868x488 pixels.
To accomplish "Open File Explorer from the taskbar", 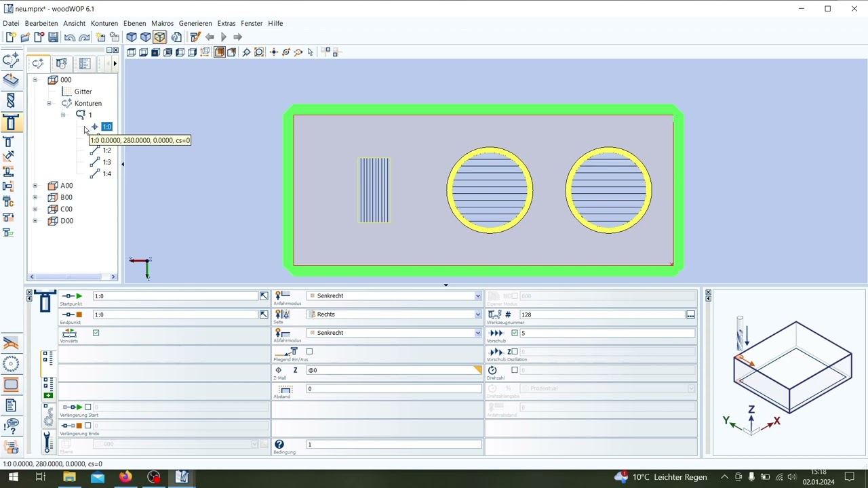I will click(x=69, y=477).
